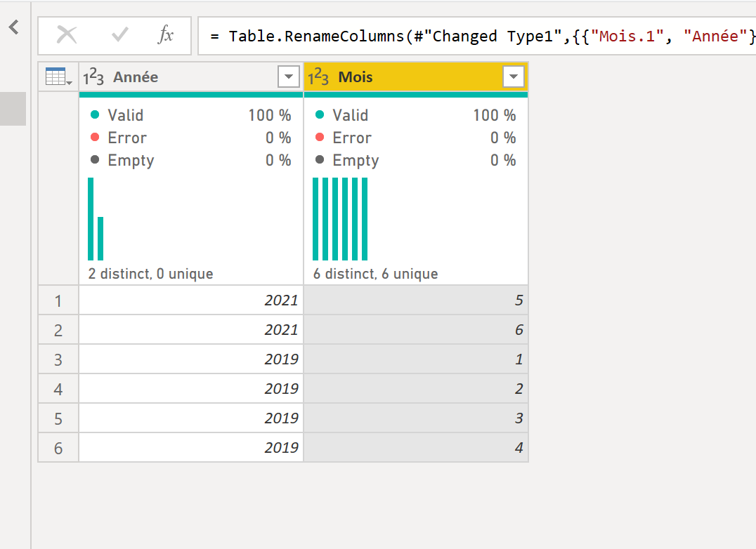This screenshot has width=756, height=549.
Task: Click the Mois cell with value 2
Action: [x=416, y=389]
